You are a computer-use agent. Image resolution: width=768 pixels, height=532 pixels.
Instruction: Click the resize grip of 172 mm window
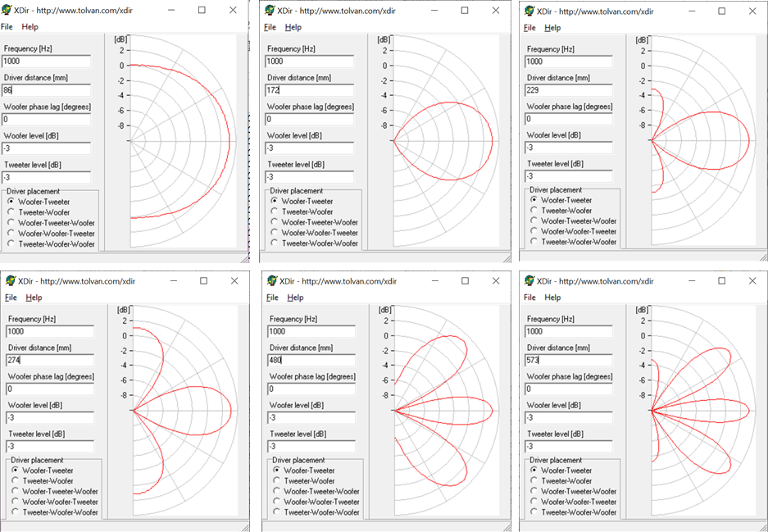tap(507, 258)
